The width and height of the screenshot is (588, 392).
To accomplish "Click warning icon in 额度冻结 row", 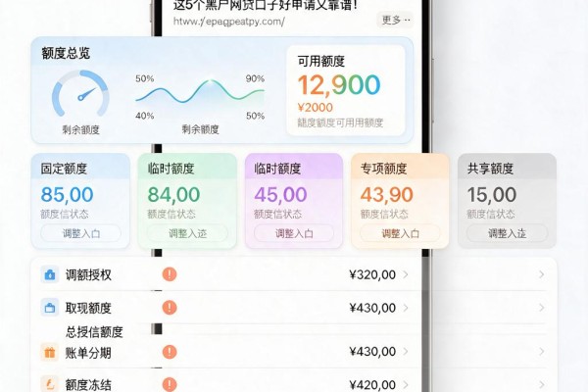I will pyautogui.click(x=170, y=384).
